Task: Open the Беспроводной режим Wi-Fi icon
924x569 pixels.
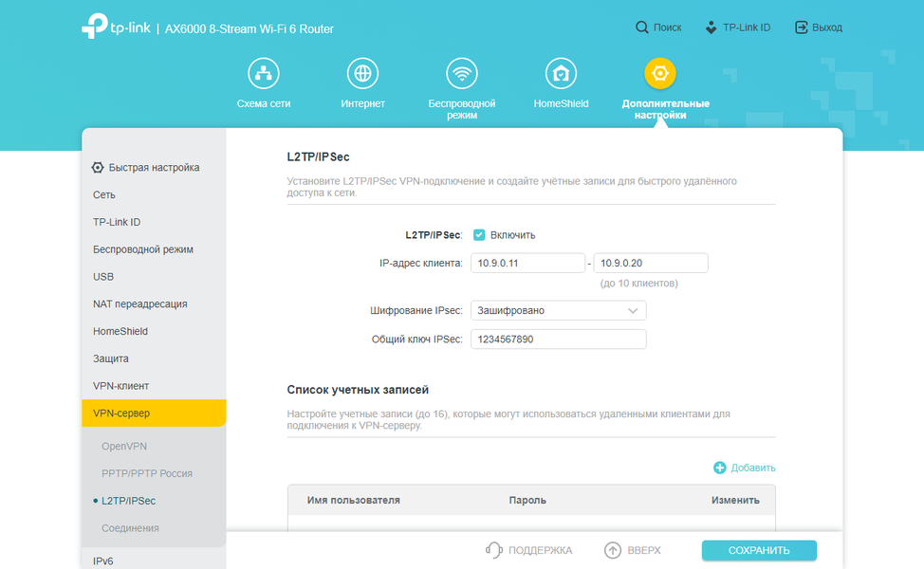Action: pos(461,74)
